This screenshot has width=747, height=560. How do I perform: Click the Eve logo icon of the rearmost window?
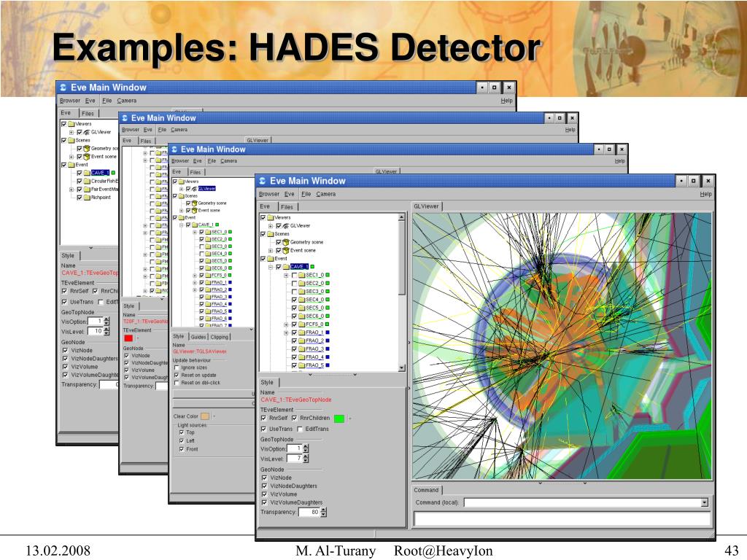click(63, 87)
